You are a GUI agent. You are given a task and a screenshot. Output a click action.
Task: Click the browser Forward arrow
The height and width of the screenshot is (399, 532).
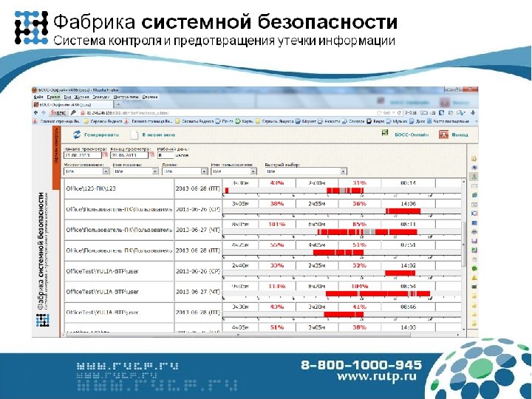pyautogui.click(x=43, y=112)
